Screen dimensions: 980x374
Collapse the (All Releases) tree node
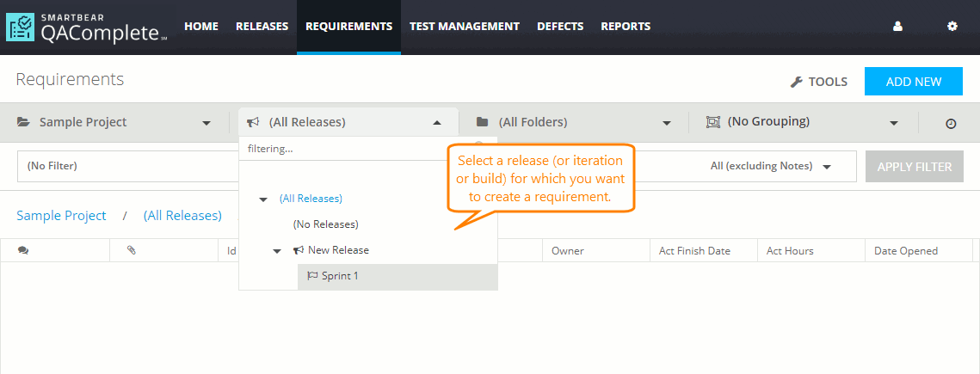pos(263,199)
